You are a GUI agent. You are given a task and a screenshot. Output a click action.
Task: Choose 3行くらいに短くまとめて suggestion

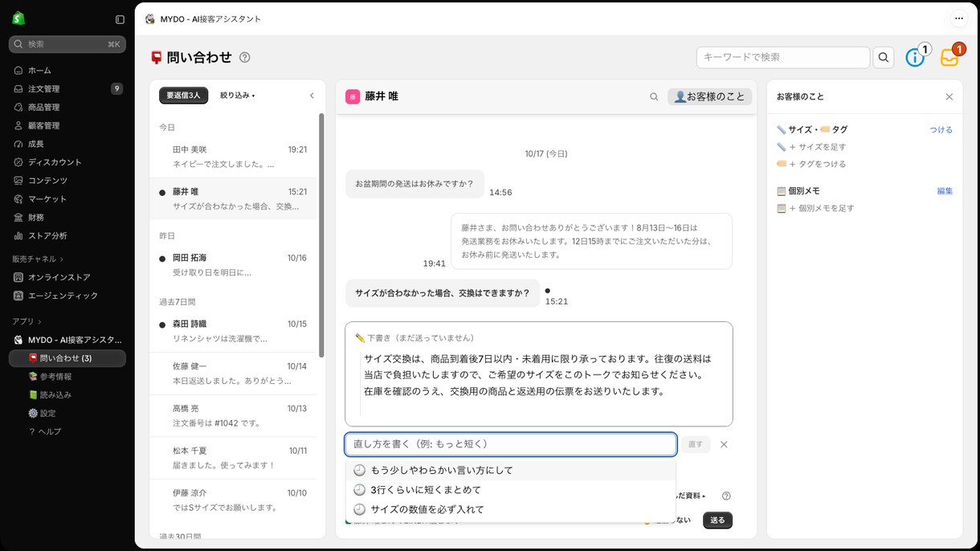pyautogui.click(x=511, y=490)
